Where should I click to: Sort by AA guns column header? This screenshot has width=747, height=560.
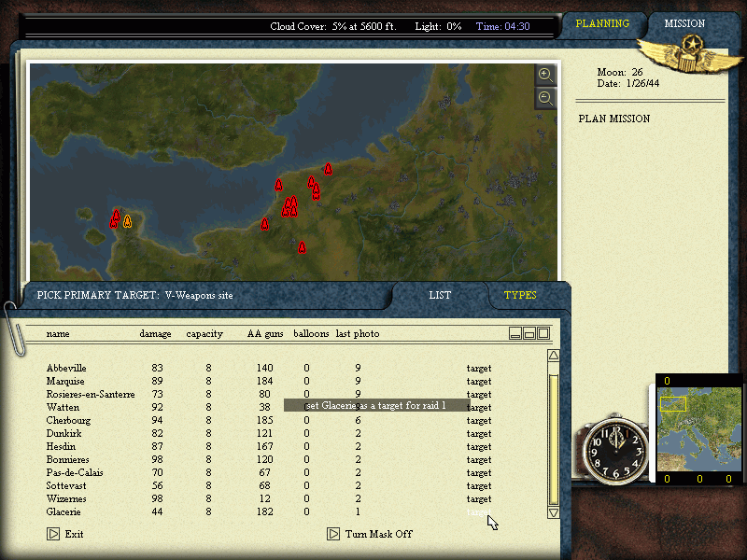point(265,334)
